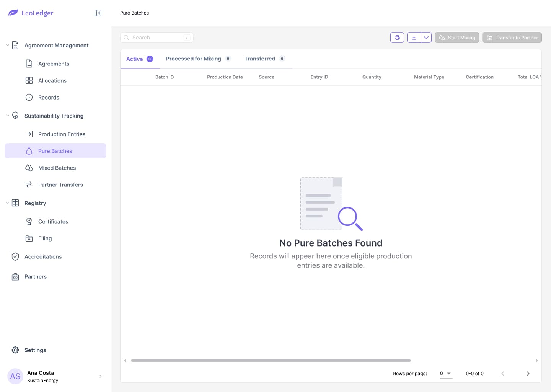
Task: Click the horizontal table scrollbar
Action: (271, 361)
